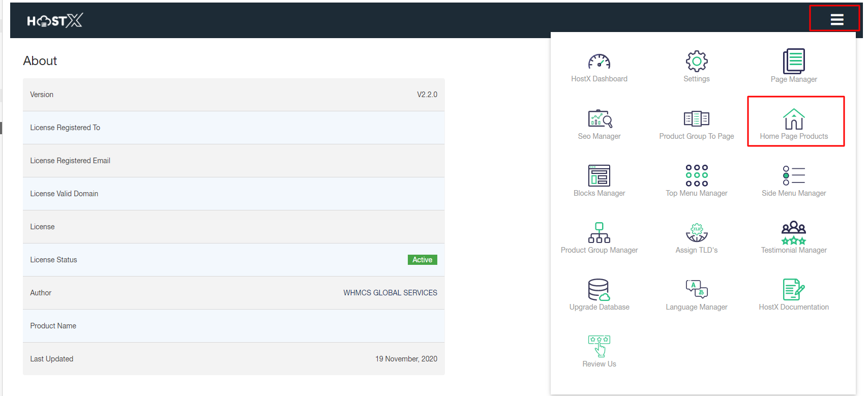Image resolution: width=868 pixels, height=396 pixels.
Task: Open Testimonial Manager icon
Action: click(793, 233)
